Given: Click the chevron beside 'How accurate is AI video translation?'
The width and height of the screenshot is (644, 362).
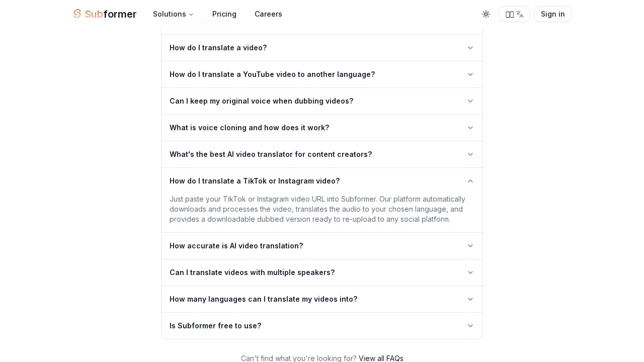Looking at the screenshot, I should click(x=470, y=246).
